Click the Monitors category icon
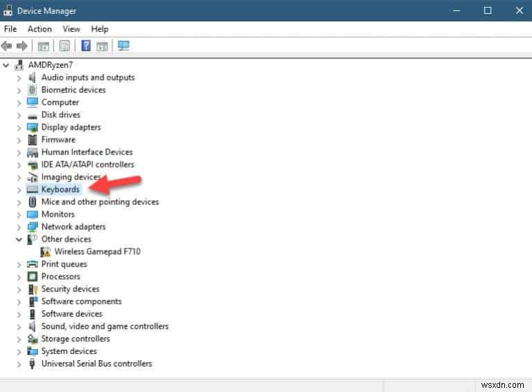Image resolution: width=532 pixels, height=392 pixels. [33, 214]
